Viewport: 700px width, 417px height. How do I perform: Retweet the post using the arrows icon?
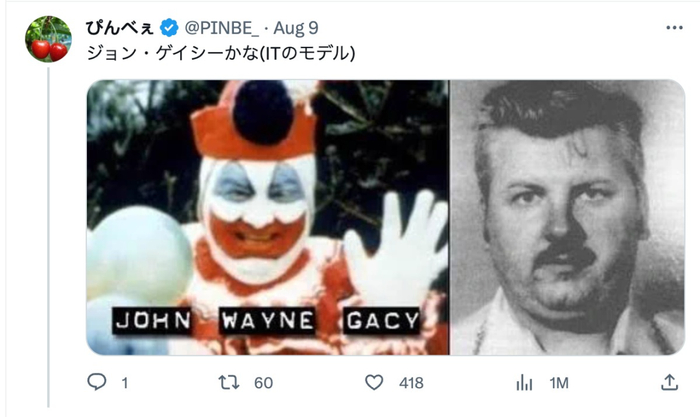[x=230, y=383]
